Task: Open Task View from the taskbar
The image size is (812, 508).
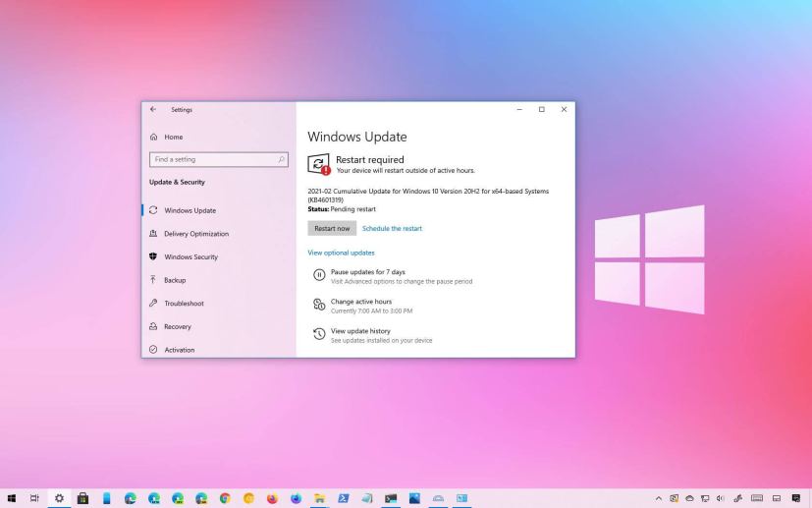Action: coord(34,499)
